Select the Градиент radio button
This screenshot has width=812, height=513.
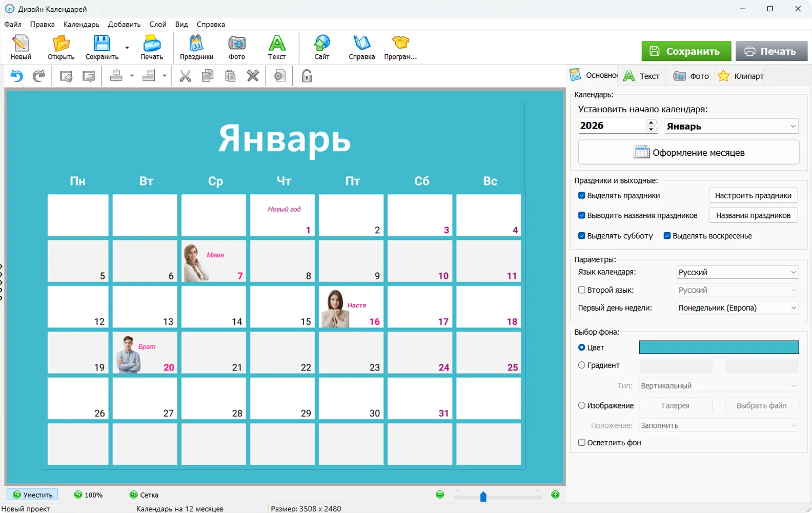coord(582,365)
